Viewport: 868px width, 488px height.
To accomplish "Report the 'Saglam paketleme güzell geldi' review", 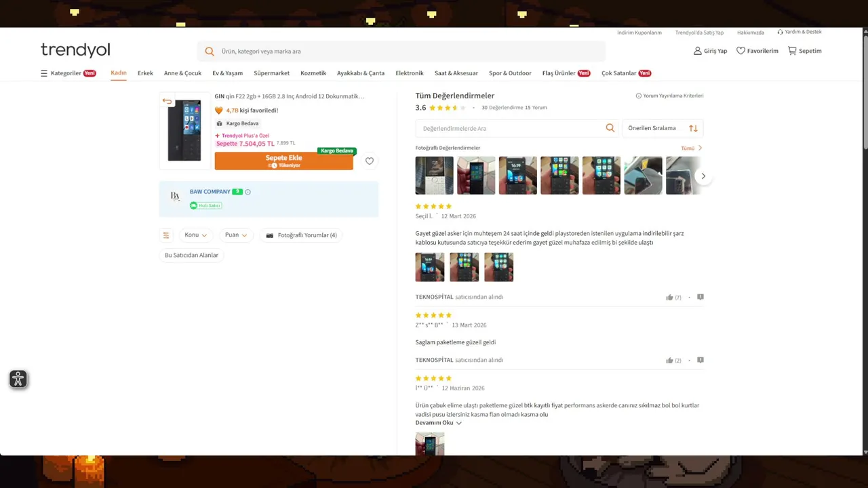I will coord(701,360).
